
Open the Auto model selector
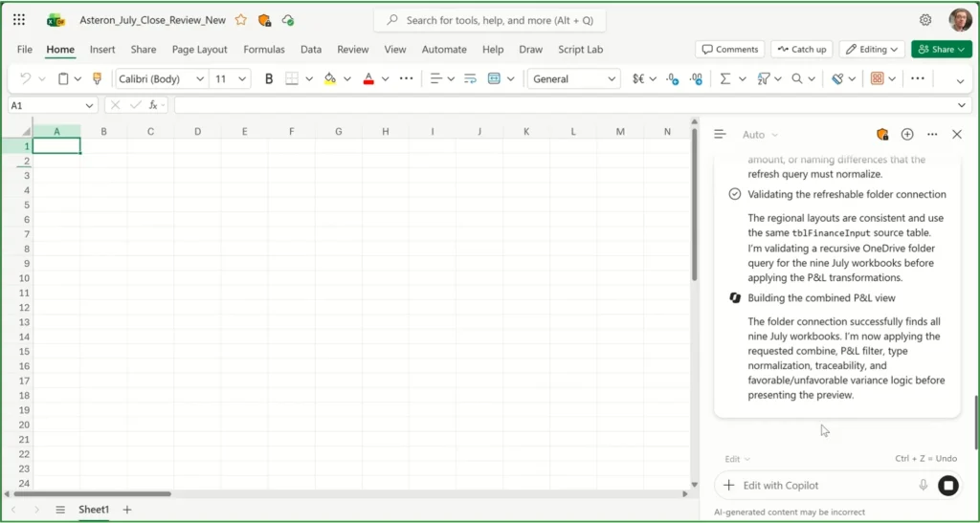click(760, 135)
